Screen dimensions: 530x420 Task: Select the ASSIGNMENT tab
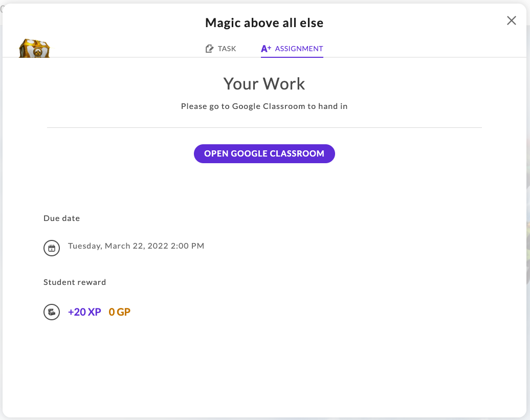coord(292,49)
